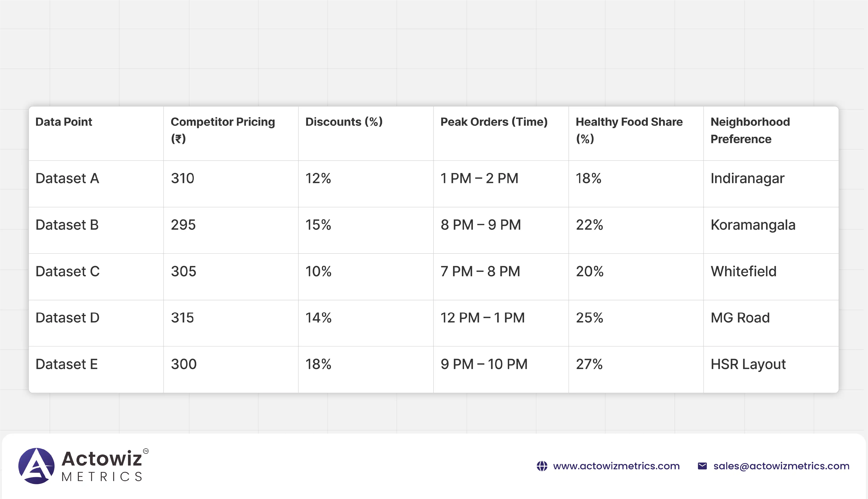Click the Koramangala neighborhood cell
The height and width of the screenshot is (499, 868).
click(x=753, y=225)
